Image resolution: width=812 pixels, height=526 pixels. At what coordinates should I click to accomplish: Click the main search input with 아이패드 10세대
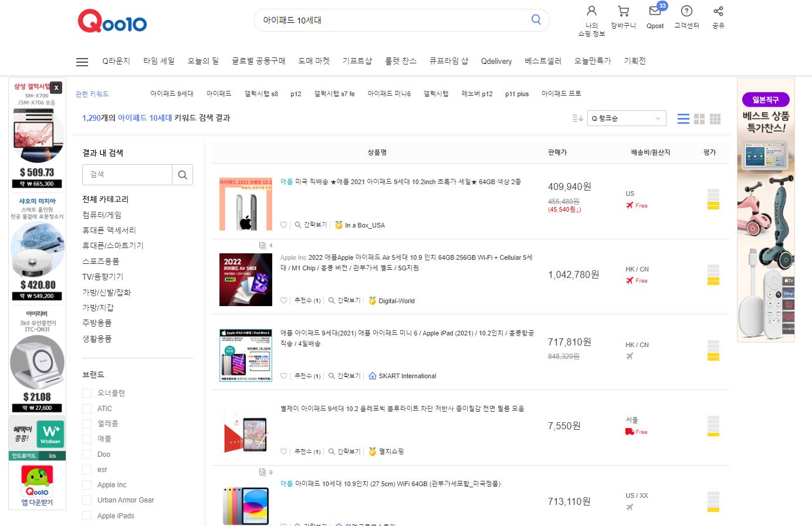pyautogui.click(x=393, y=20)
